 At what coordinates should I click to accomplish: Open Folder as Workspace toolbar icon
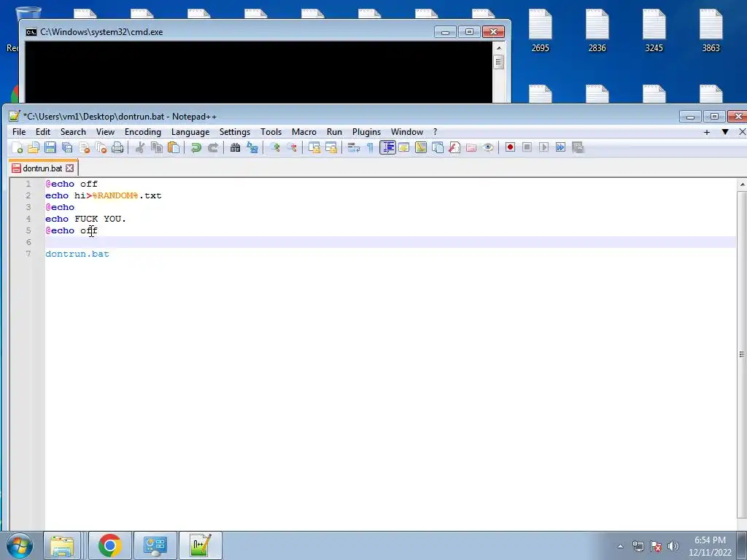click(x=471, y=147)
